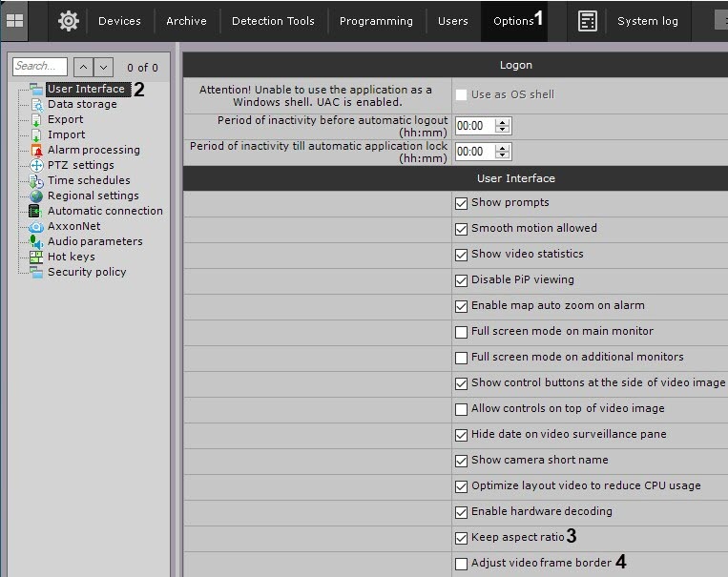Image resolution: width=728 pixels, height=577 pixels.
Task: Click the layouts grid icon in top-left
Action: click(15, 20)
